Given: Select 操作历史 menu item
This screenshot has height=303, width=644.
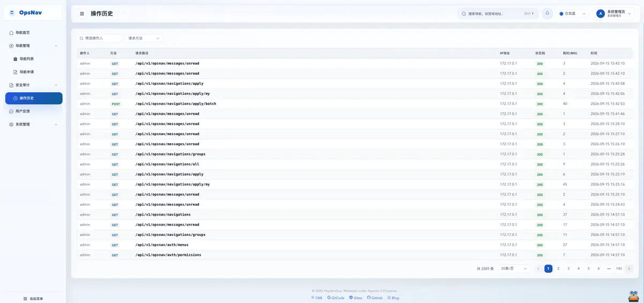Looking at the screenshot, I should (34, 98).
